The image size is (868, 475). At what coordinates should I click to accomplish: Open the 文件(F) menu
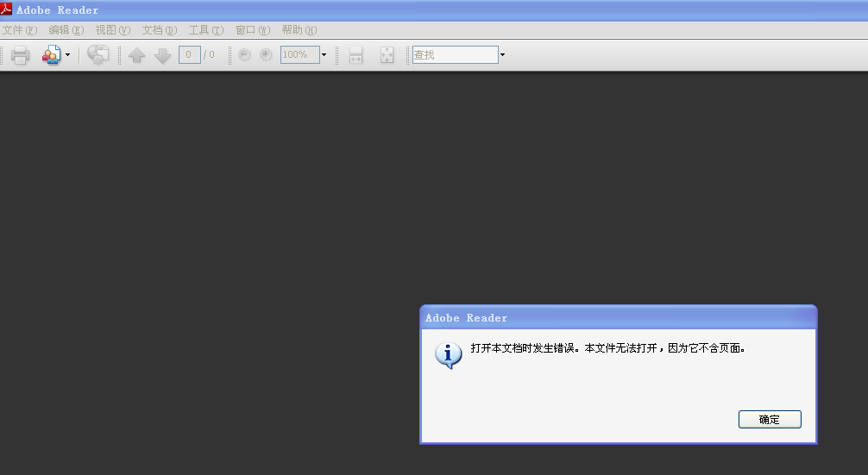point(20,30)
